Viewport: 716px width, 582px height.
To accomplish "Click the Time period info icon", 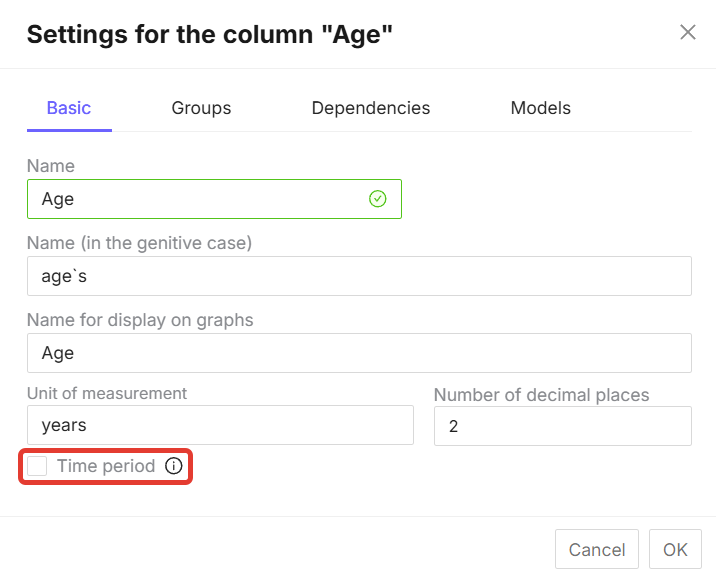I will coord(174,466).
